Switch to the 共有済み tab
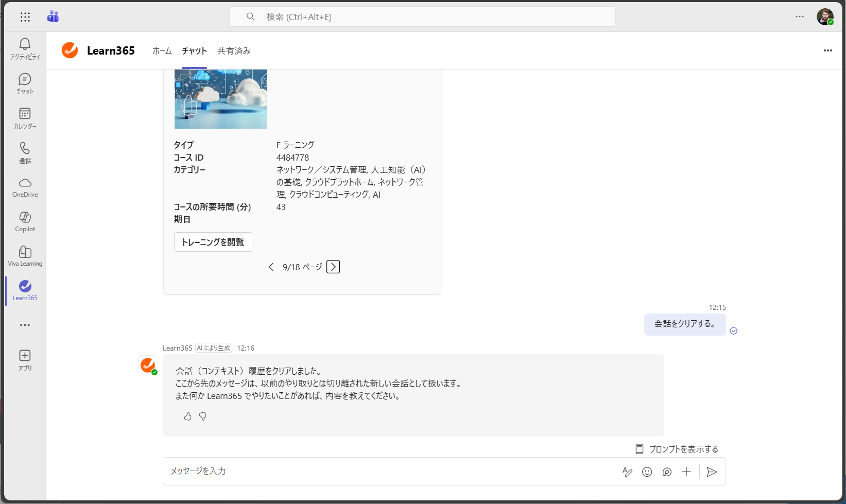The height and width of the screenshot is (504, 846). 234,50
